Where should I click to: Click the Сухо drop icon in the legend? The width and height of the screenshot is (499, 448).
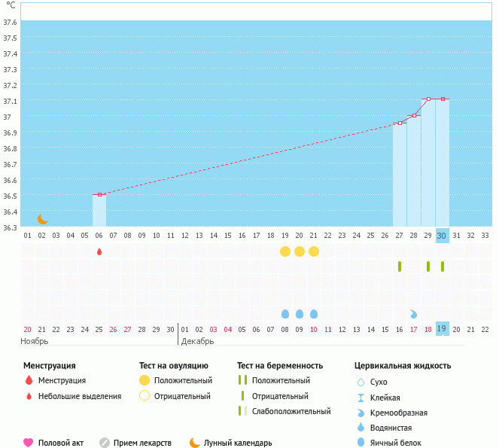click(x=361, y=382)
